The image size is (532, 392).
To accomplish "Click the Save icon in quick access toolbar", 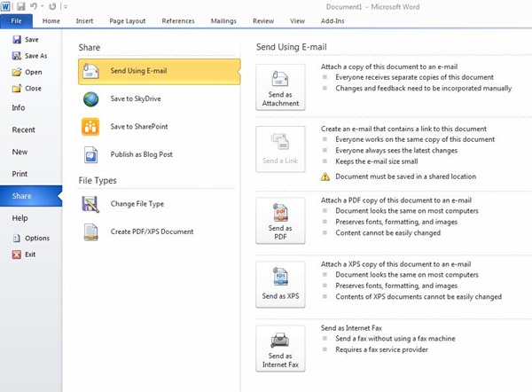I will pyautogui.click(x=20, y=6).
